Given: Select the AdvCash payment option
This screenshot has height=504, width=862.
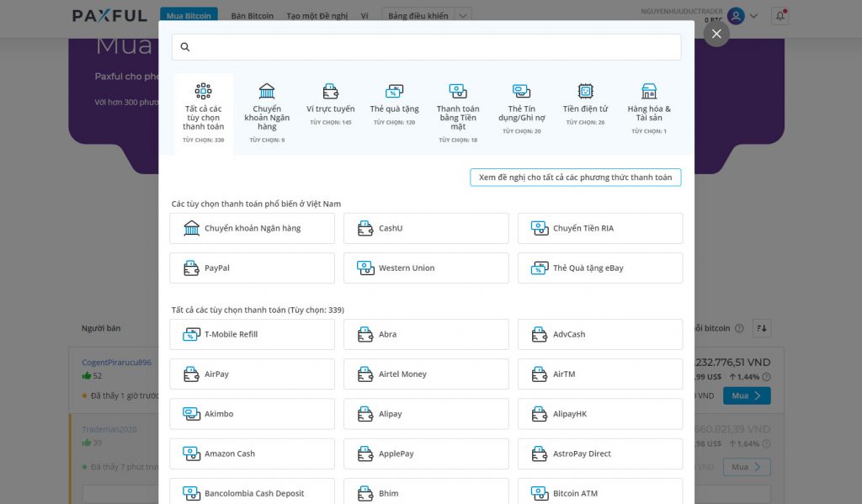Looking at the screenshot, I should click(x=599, y=334).
